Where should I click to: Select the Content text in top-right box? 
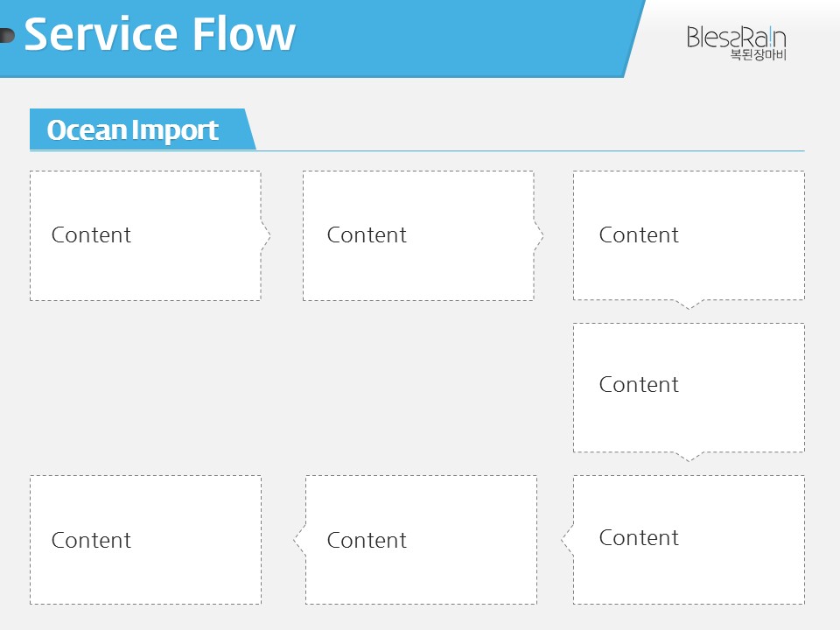[639, 235]
